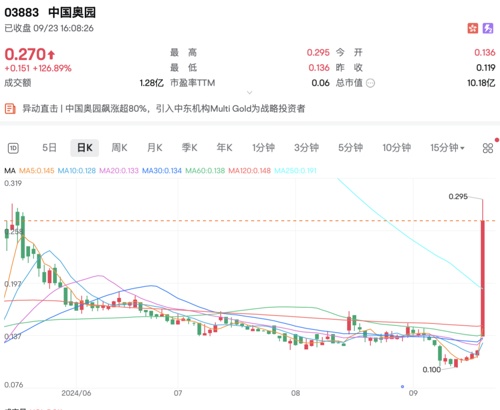This screenshot has width=500, height=410.
Task: Click the 0.295 high price marker
Action: (458, 197)
